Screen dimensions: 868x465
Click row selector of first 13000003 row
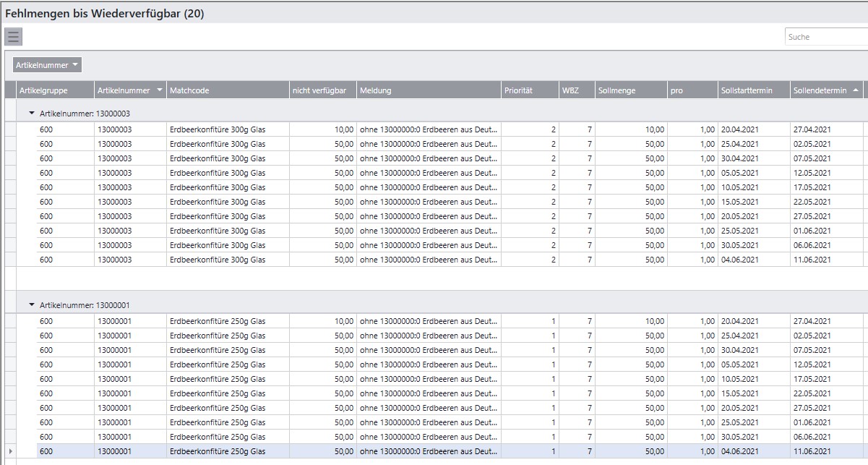pyautogui.click(x=9, y=129)
